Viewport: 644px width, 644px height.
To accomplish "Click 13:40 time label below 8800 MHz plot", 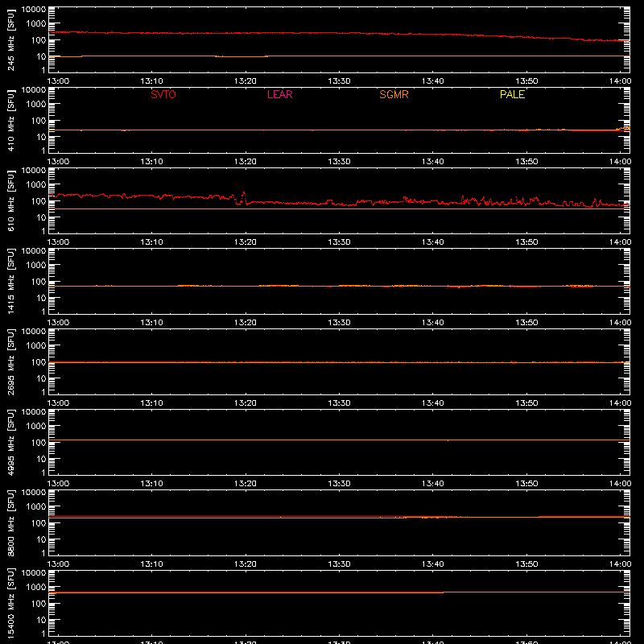I will (x=433, y=564).
